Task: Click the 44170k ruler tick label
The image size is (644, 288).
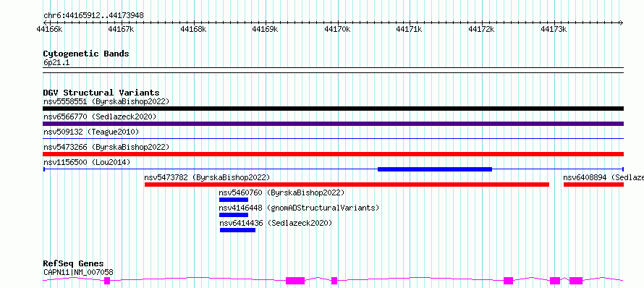Action: pos(338,29)
